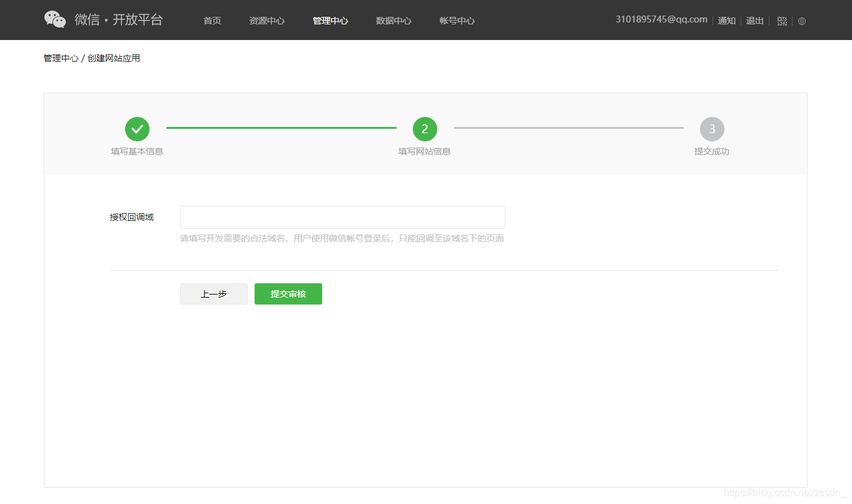Screen dimensions: 852x504
Task: Click the hint text starting 请填写开发需要的合法域名
Action: coord(342,238)
